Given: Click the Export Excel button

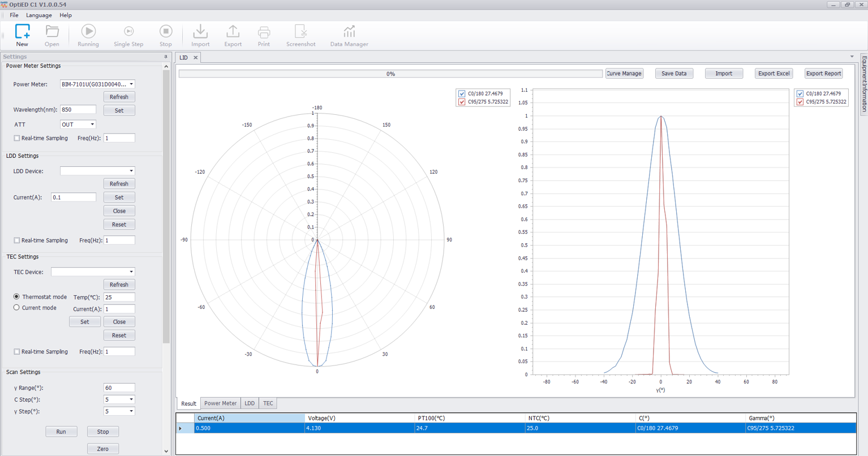Looking at the screenshot, I should point(774,74).
